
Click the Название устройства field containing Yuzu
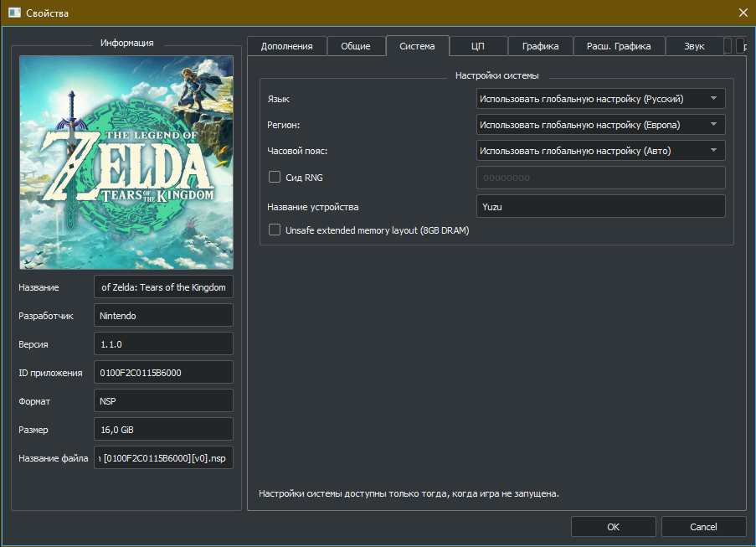(600, 206)
